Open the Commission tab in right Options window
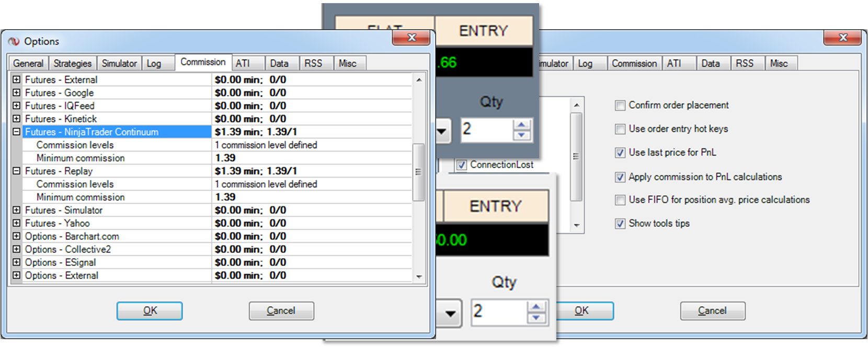Image resolution: width=868 pixels, height=348 pixels. coord(634,63)
